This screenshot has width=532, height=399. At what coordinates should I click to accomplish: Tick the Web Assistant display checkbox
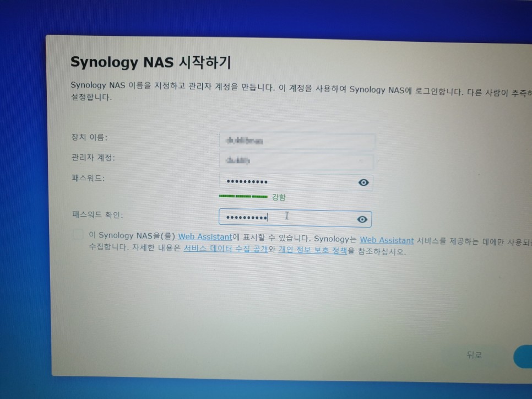click(x=78, y=235)
